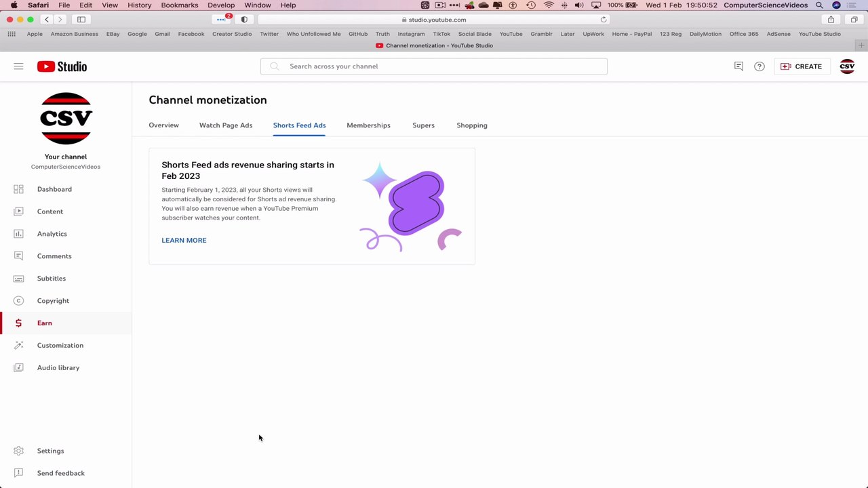Show Safari tab overview icon
This screenshot has height=488, width=868.
(x=854, y=20)
